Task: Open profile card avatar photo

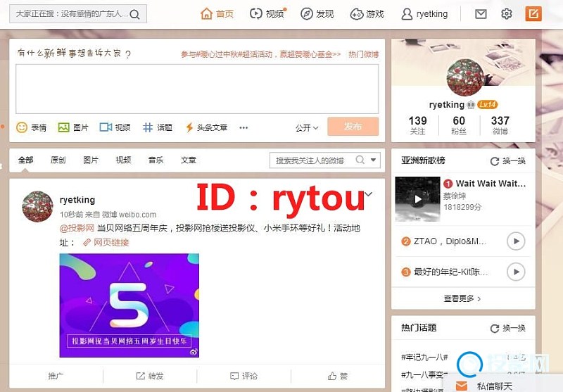Action: click(x=465, y=77)
